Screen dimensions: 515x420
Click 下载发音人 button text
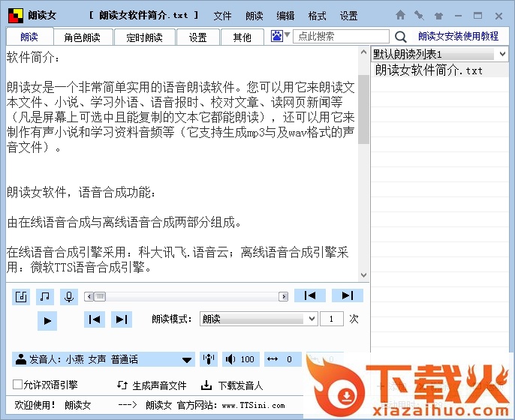point(240,385)
